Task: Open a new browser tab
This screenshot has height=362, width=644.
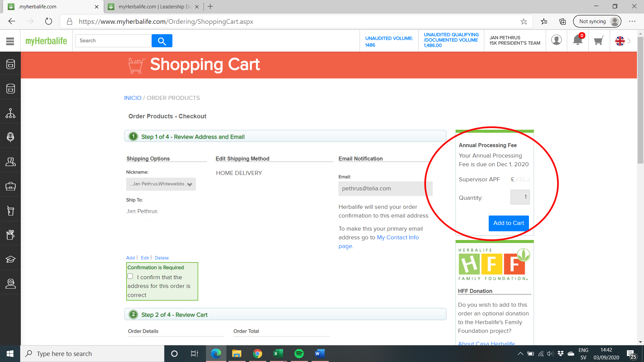Action: pyautogui.click(x=210, y=7)
